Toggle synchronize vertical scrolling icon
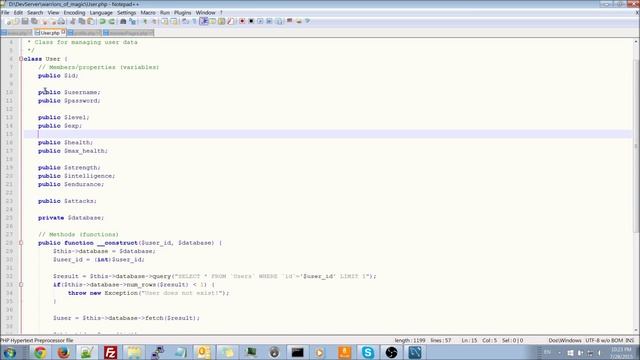 [x=164, y=21]
